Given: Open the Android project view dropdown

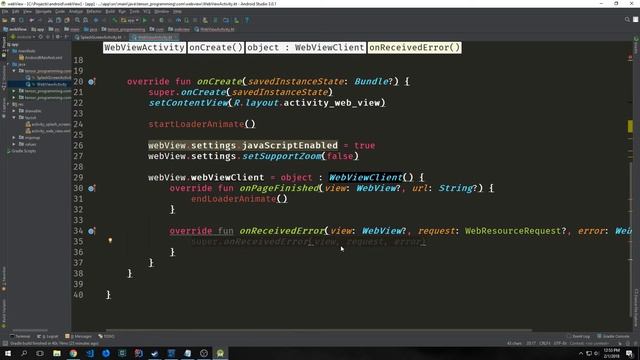Looking at the screenshot, I should point(23,37).
